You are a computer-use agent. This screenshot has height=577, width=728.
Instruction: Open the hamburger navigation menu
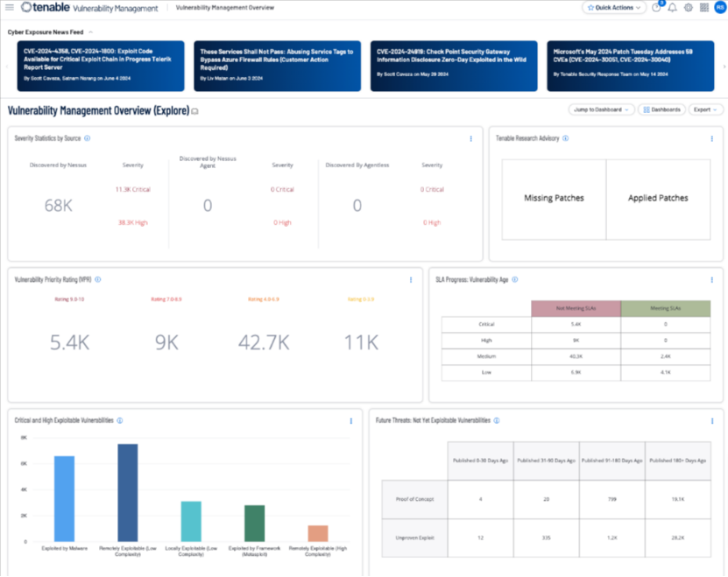(x=10, y=7)
